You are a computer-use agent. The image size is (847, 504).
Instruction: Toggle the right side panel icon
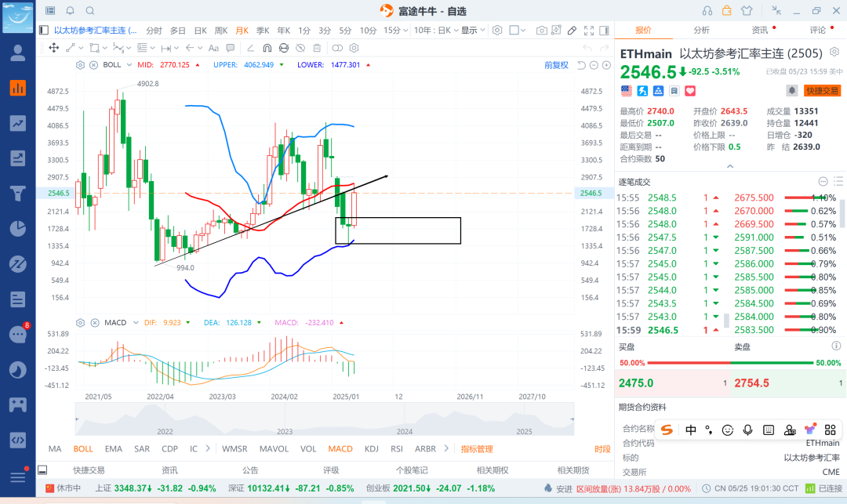(605, 31)
